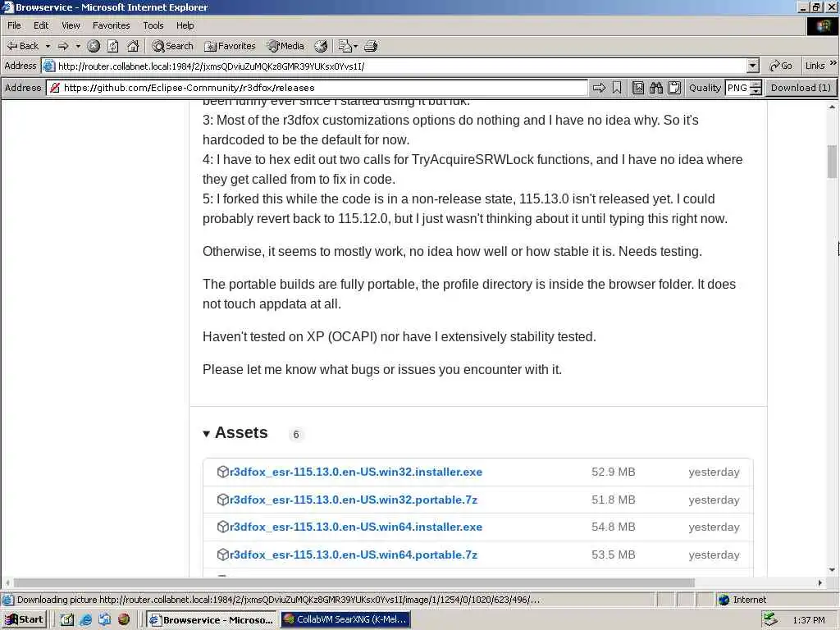The image size is (840, 630).
Task: Print the page with printer icon
Action: (371, 46)
